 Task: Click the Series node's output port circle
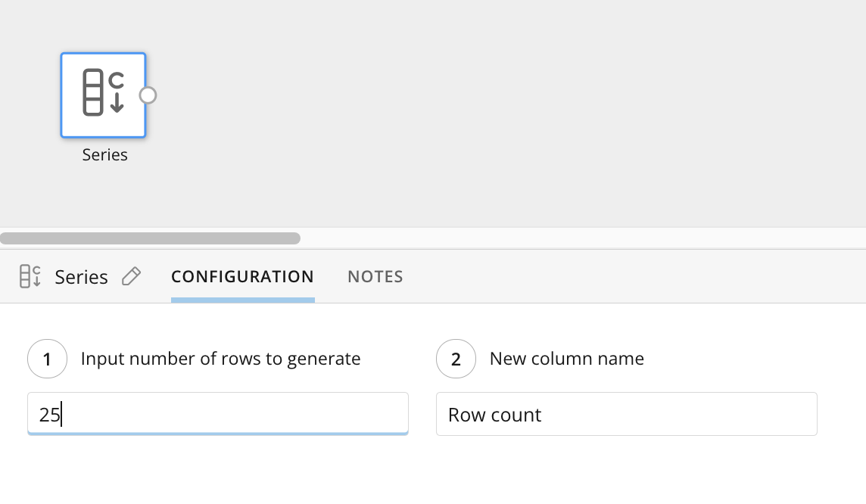148,95
